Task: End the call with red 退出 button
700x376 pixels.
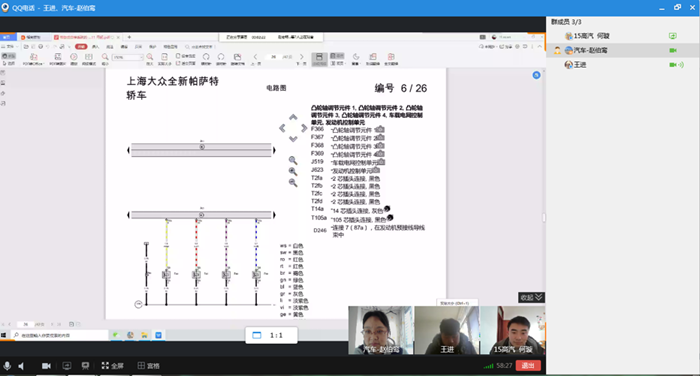Action: point(528,366)
